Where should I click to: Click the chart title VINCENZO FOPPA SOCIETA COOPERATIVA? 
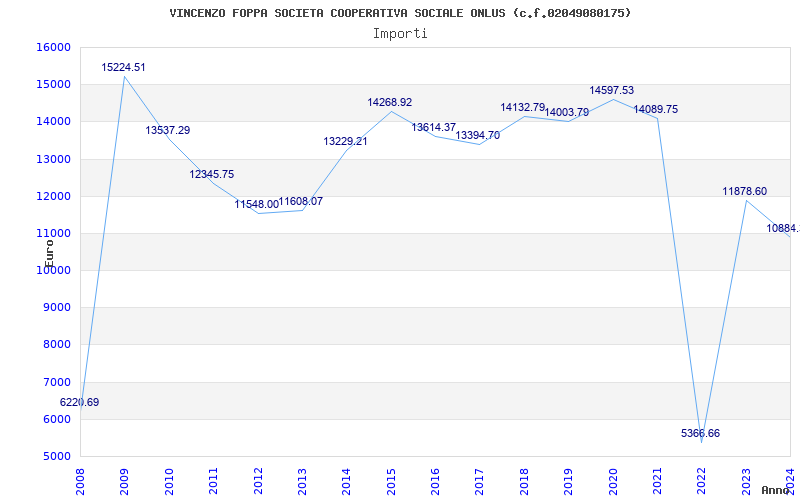coord(400,13)
